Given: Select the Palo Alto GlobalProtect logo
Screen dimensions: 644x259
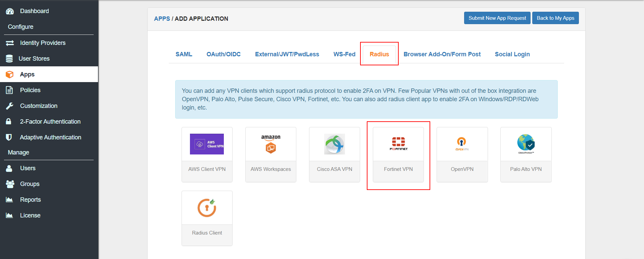Looking at the screenshot, I should (526, 144).
